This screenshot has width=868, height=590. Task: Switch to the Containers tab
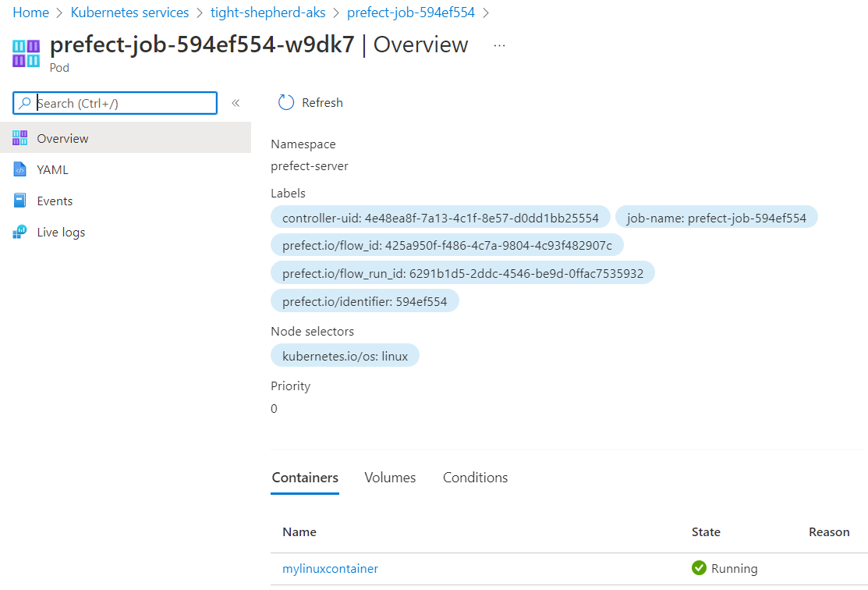click(305, 478)
